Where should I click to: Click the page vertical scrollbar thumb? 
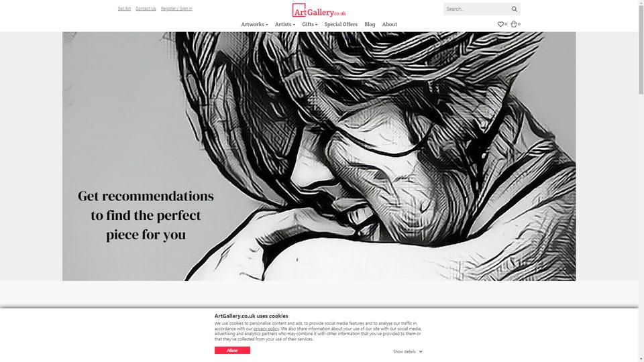click(x=641, y=47)
